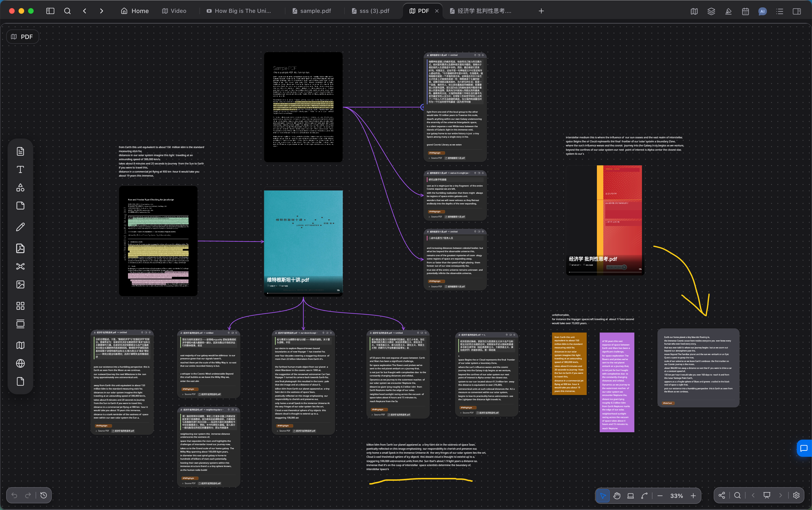
Task: Toggle the right sidebar panel
Action: coord(797,11)
